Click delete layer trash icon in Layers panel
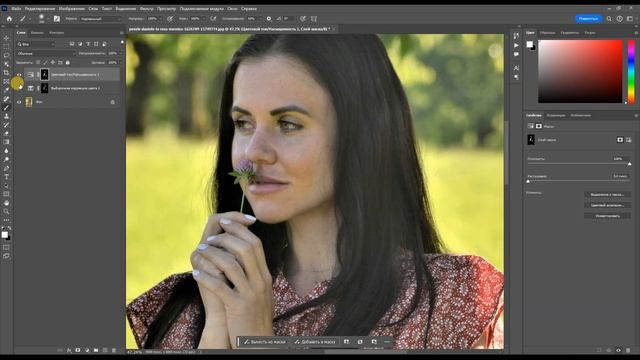640x360 pixels. (114, 350)
